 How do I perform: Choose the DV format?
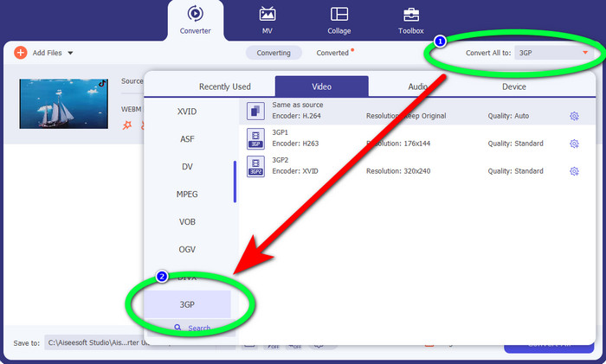point(187,167)
